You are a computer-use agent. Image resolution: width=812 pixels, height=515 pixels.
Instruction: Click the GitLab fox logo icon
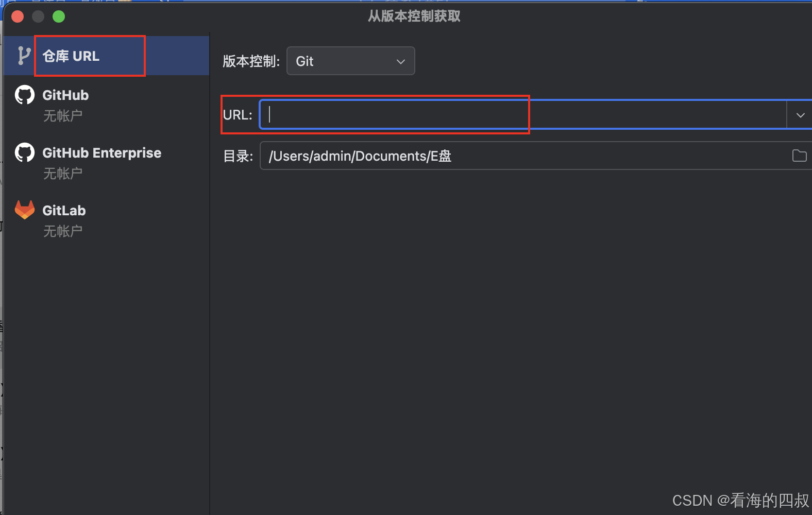tap(24, 210)
